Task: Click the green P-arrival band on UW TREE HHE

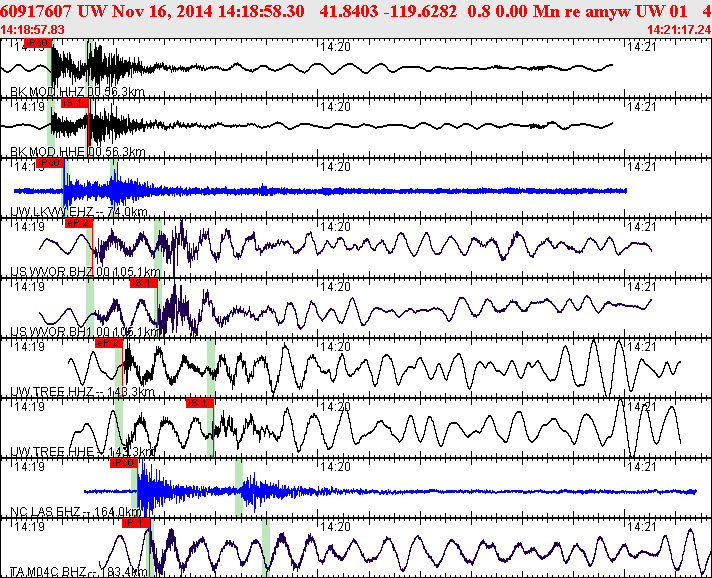Action: (x=119, y=428)
